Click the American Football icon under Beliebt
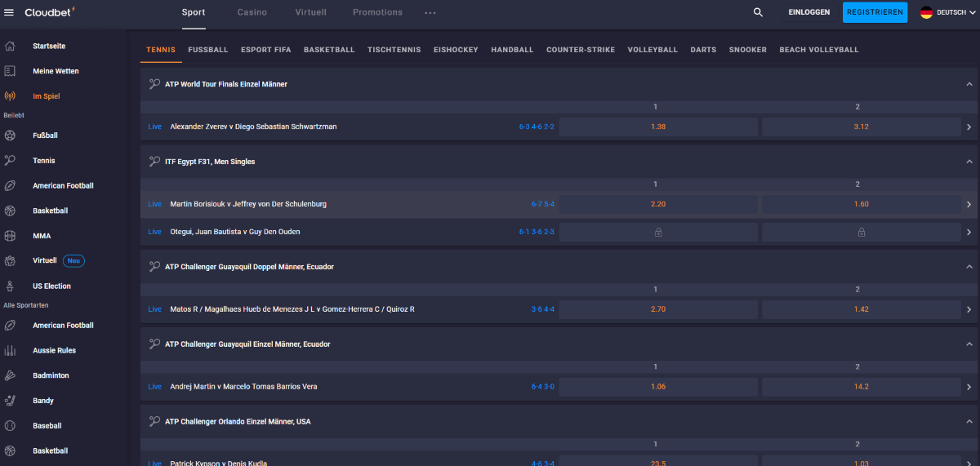The image size is (980, 466). point(10,186)
